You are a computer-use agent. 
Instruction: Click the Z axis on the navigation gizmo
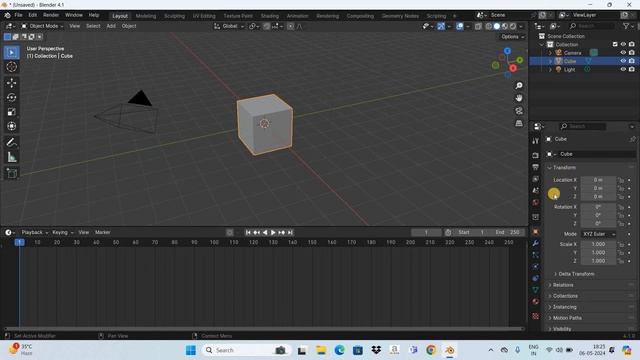click(x=507, y=51)
